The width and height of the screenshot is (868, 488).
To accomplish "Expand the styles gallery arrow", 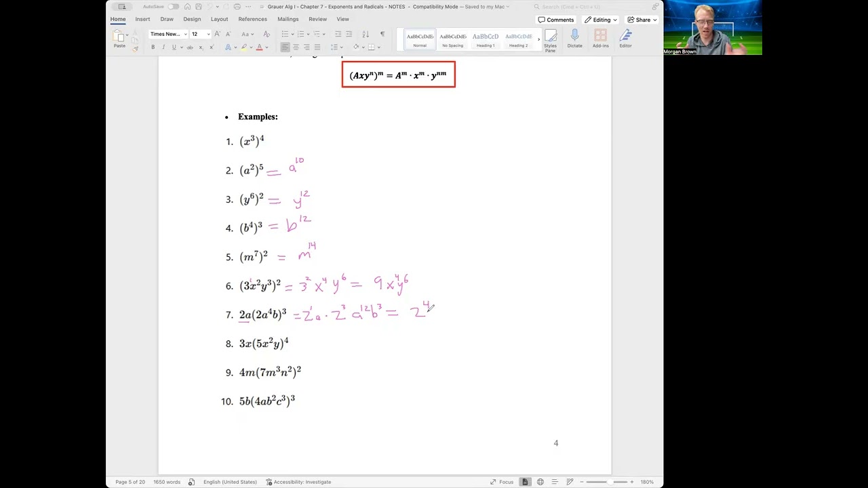I will pos(538,39).
